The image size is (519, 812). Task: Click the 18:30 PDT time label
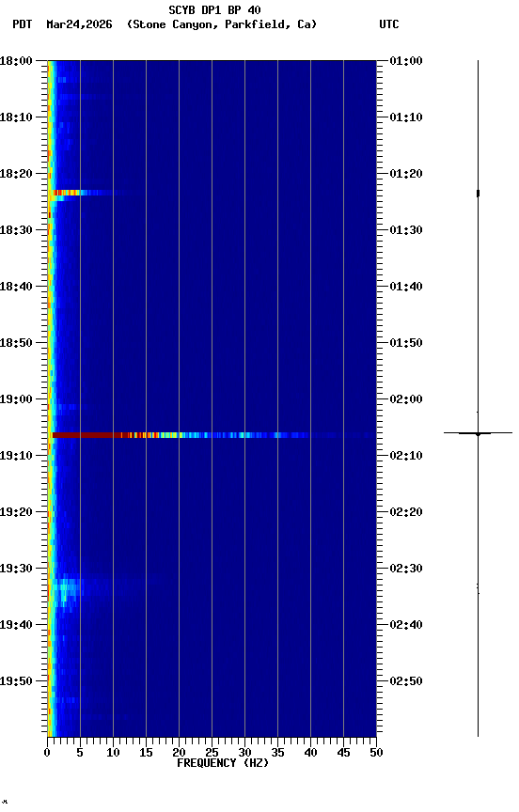coord(16,230)
